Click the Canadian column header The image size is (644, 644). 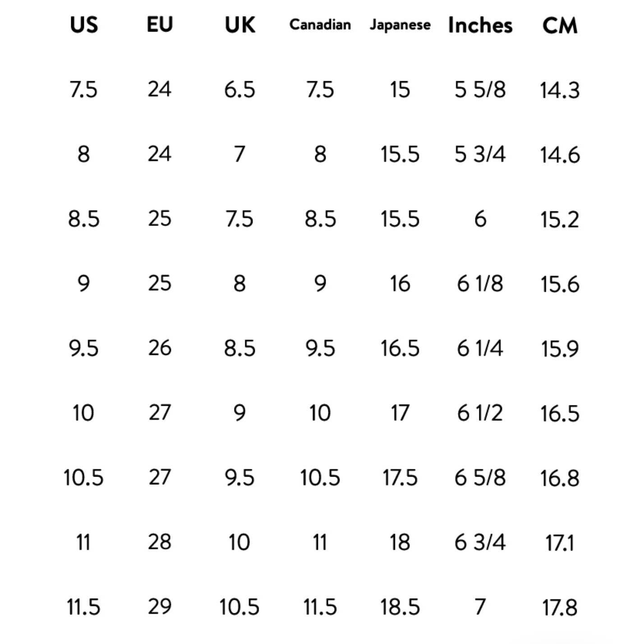point(320,25)
